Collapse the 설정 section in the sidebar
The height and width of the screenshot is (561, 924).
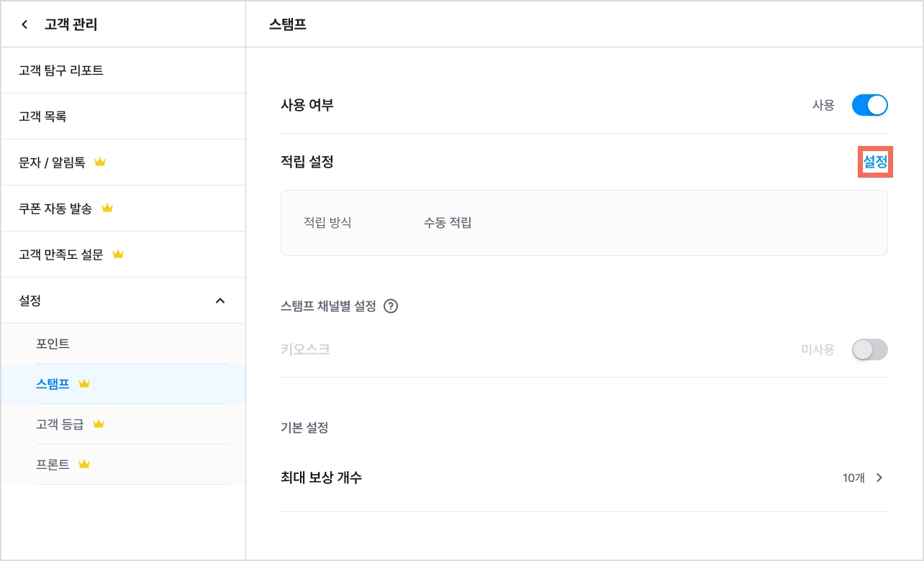point(220,301)
